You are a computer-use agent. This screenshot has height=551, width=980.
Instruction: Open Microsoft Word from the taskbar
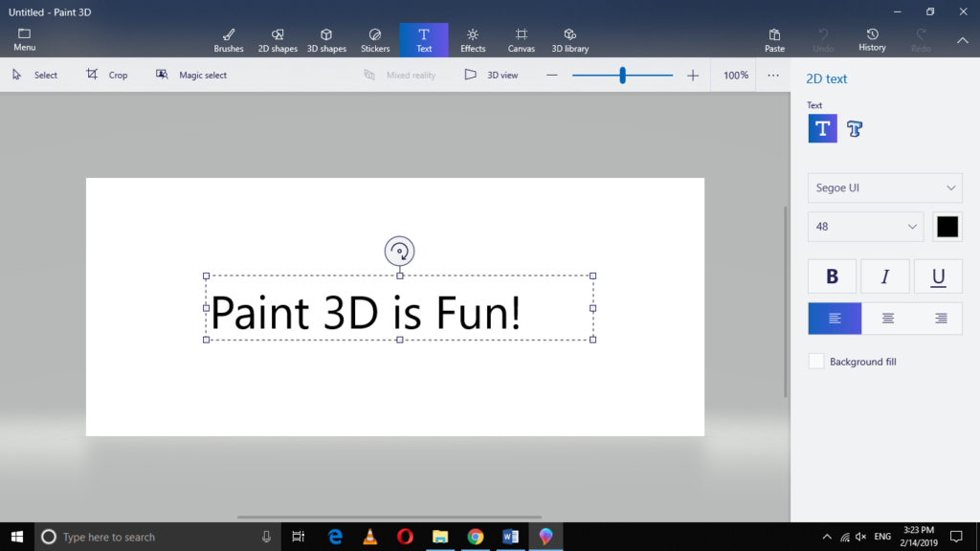[x=511, y=537]
